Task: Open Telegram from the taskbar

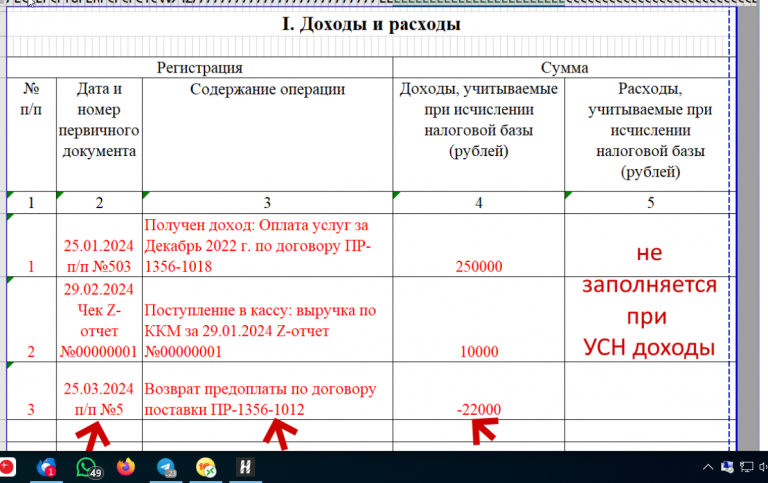Action: [x=166, y=467]
